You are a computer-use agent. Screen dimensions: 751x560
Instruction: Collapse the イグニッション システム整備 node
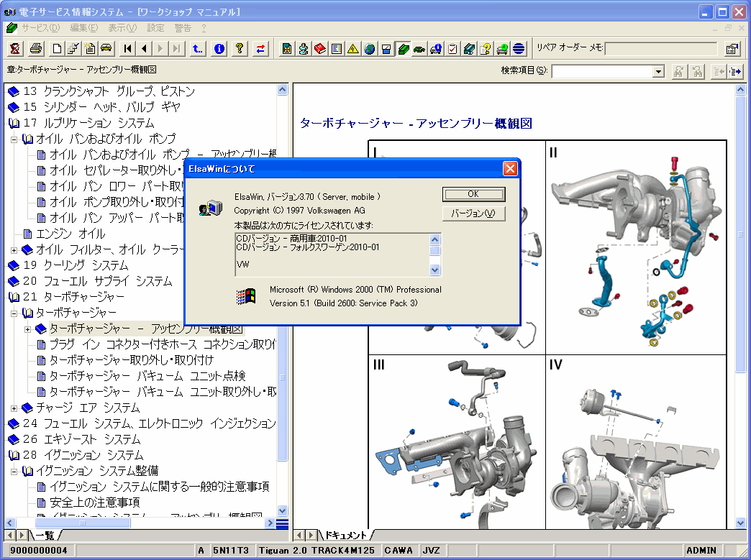point(14,472)
